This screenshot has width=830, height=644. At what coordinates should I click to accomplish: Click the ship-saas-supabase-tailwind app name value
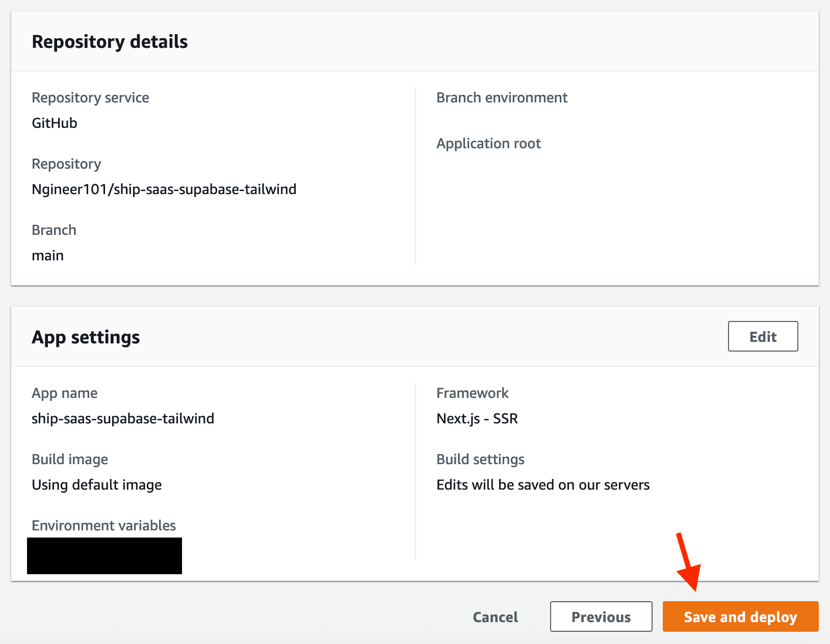click(123, 418)
